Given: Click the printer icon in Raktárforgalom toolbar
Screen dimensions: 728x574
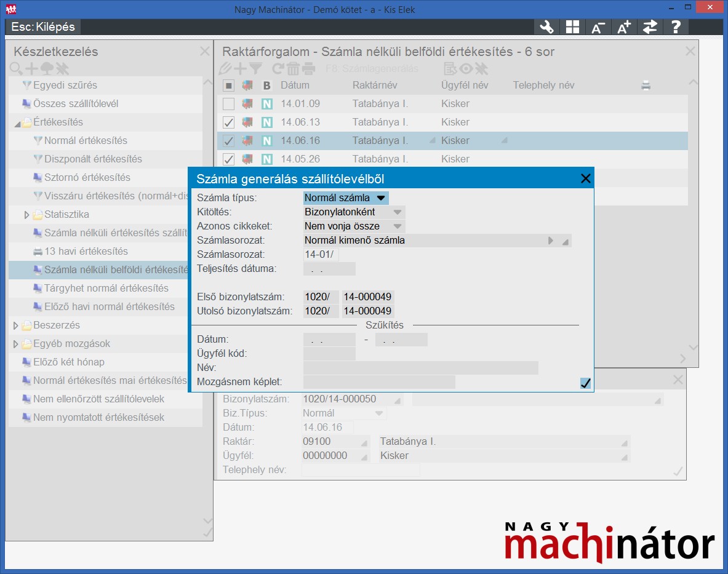Looking at the screenshot, I should (x=308, y=69).
